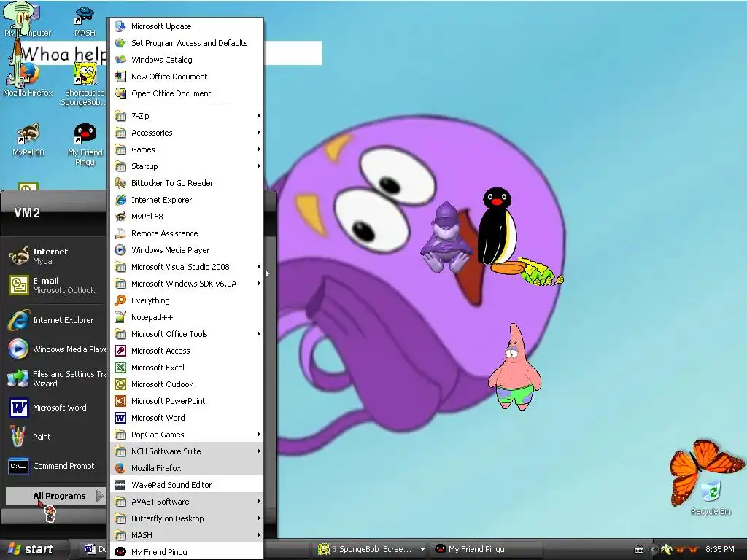Click the keyboard icon in system tray
Image resolution: width=747 pixels, height=560 pixels.
pyautogui.click(x=639, y=550)
